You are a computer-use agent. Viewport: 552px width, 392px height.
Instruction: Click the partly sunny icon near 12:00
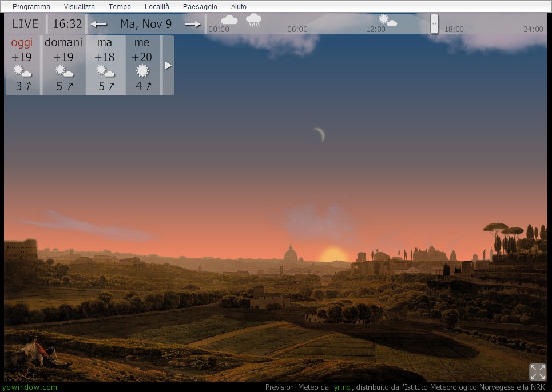[387, 20]
